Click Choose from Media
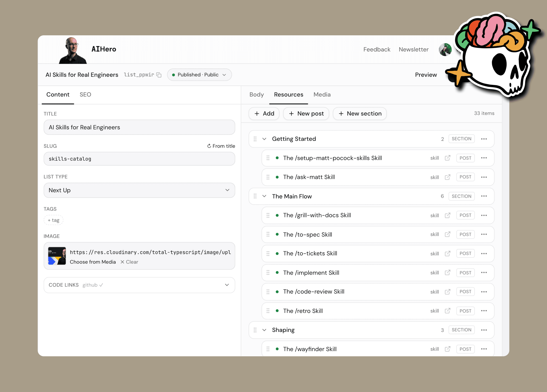This screenshot has height=392, width=547. [93, 262]
